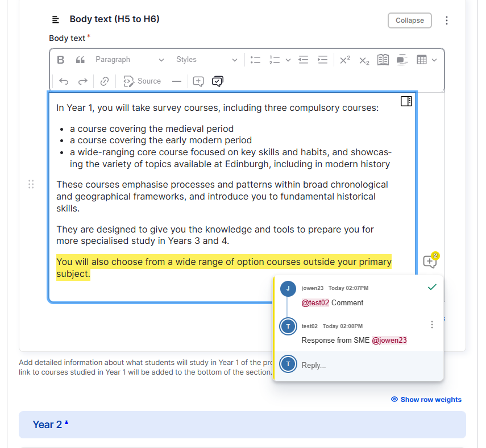Open the three-dot menu beside Collapse

[x=447, y=20]
